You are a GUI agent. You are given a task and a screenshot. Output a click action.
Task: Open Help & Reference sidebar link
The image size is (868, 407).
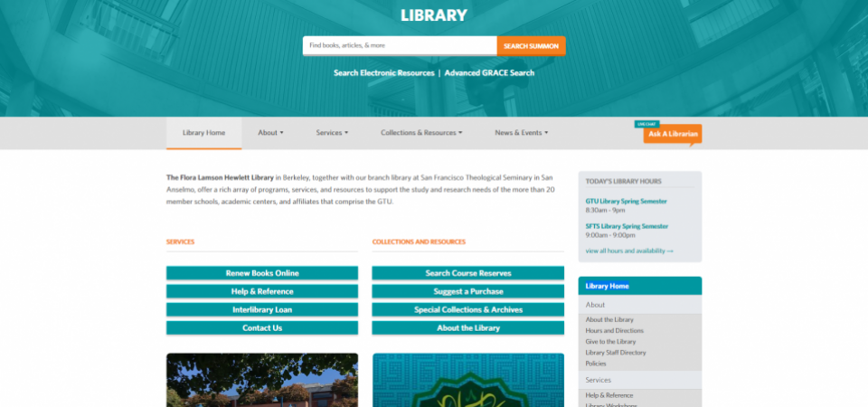tap(609, 395)
